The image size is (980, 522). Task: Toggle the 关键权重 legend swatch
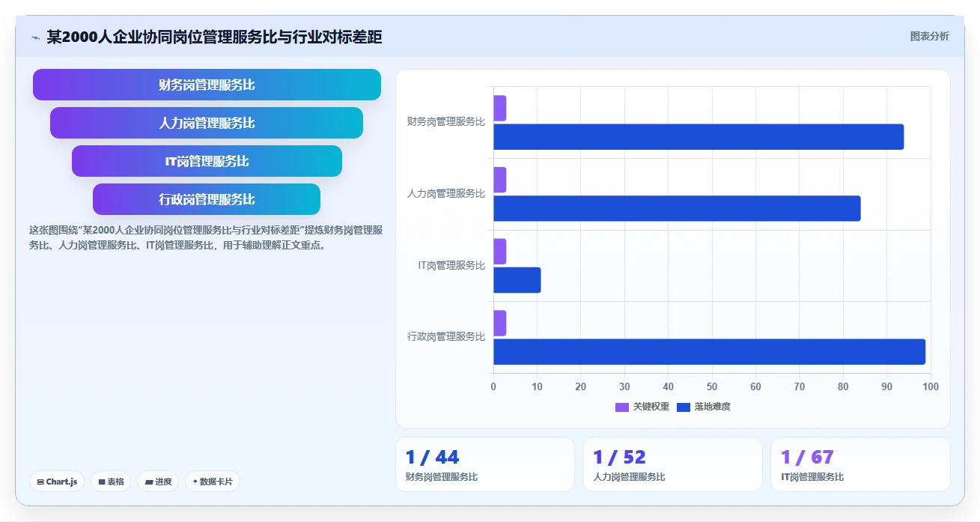coord(622,407)
